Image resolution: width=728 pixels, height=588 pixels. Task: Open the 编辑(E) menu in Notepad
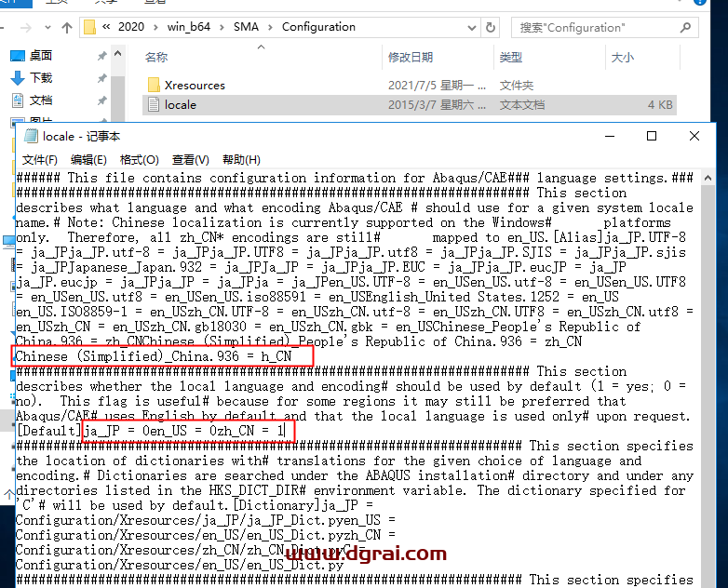[x=89, y=160]
